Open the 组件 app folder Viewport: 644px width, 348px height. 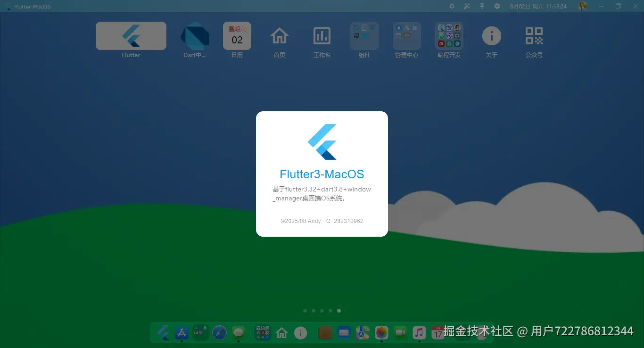pyautogui.click(x=364, y=36)
